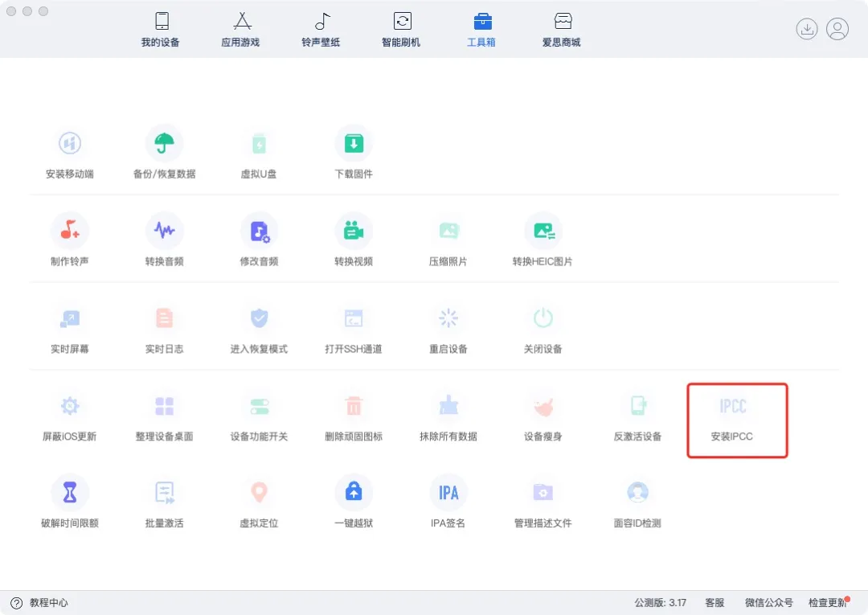Screen dimensions: 868x615
Task: Select the 安装IPCC tool
Action: tap(732, 408)
